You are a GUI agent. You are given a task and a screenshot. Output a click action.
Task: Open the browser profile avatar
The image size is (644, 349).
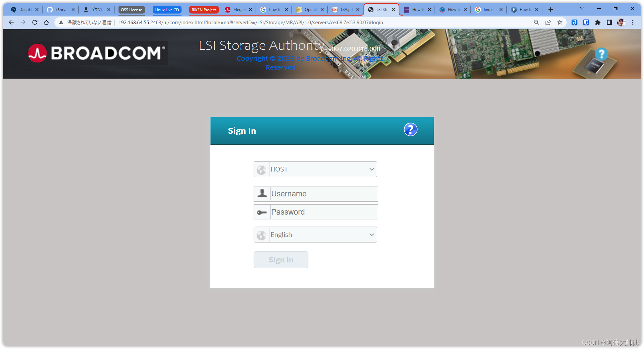621,22
